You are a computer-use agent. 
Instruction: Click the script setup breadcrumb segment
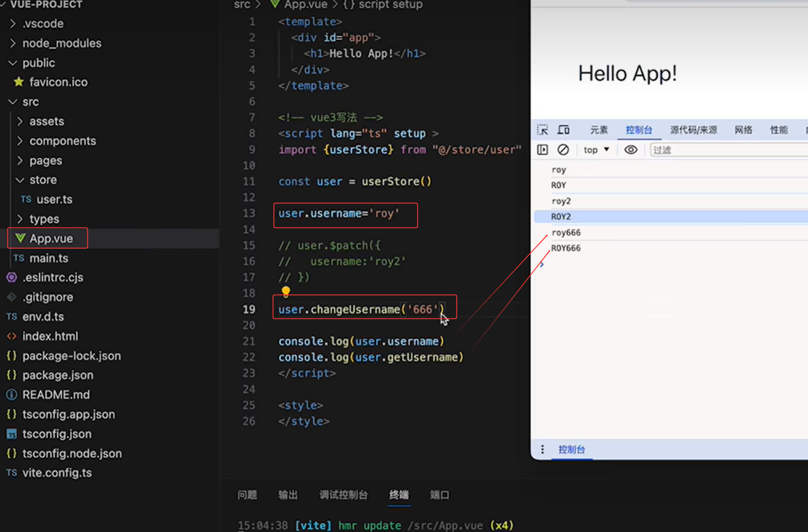(x=391, y=5)
